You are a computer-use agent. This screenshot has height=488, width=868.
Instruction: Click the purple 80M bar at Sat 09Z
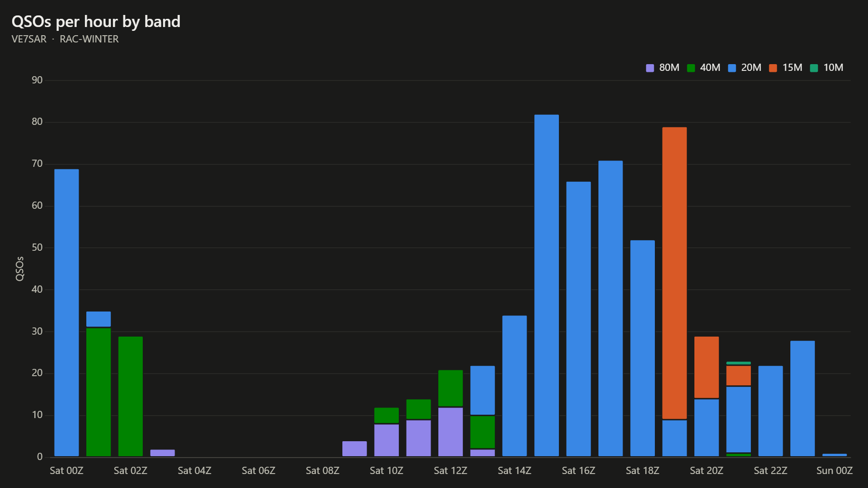354,448
